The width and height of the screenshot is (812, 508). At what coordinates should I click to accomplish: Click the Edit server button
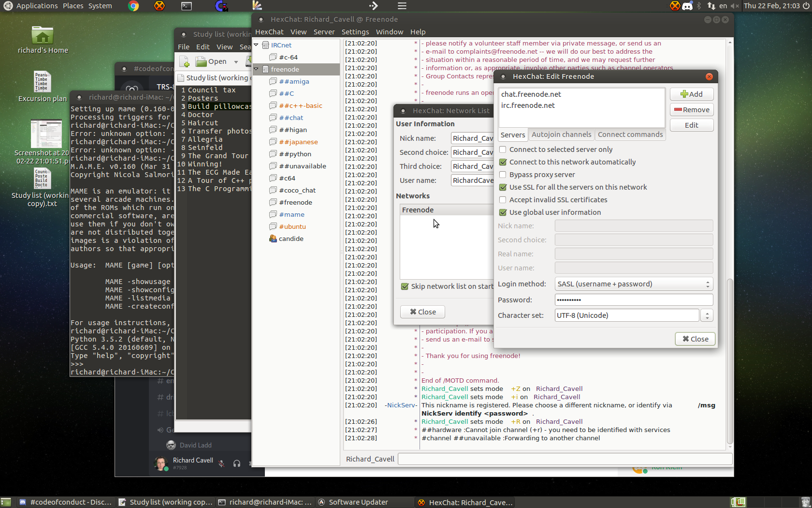point(692,125)
